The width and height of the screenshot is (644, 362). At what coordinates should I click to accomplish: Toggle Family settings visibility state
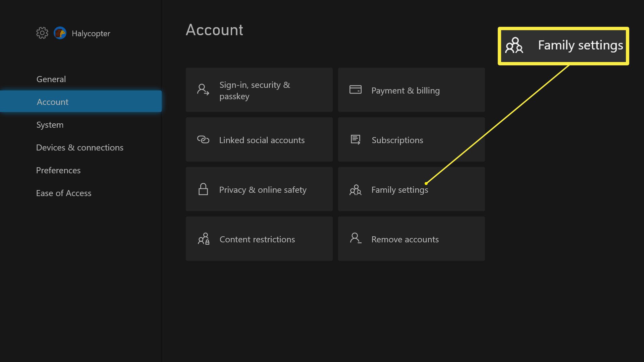(411, 189)
